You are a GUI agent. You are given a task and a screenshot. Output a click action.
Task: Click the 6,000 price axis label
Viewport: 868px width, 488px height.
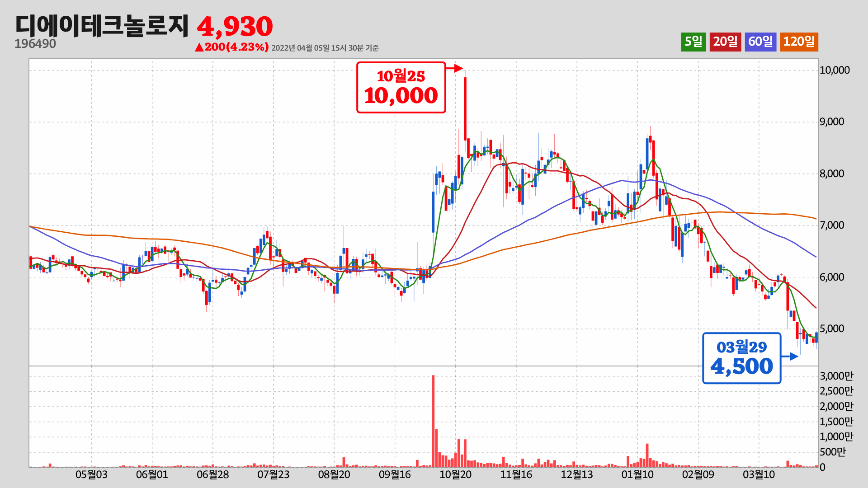tap(832, 277)
